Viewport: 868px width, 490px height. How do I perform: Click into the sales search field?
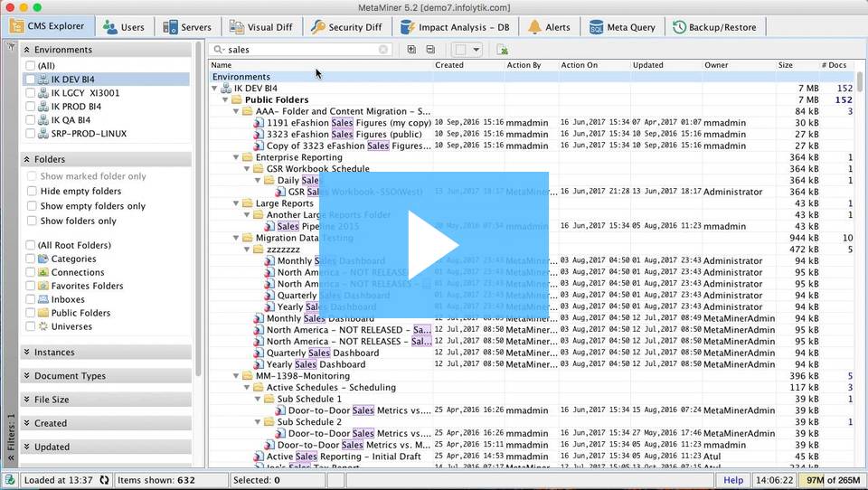click(x=298, y=50)
